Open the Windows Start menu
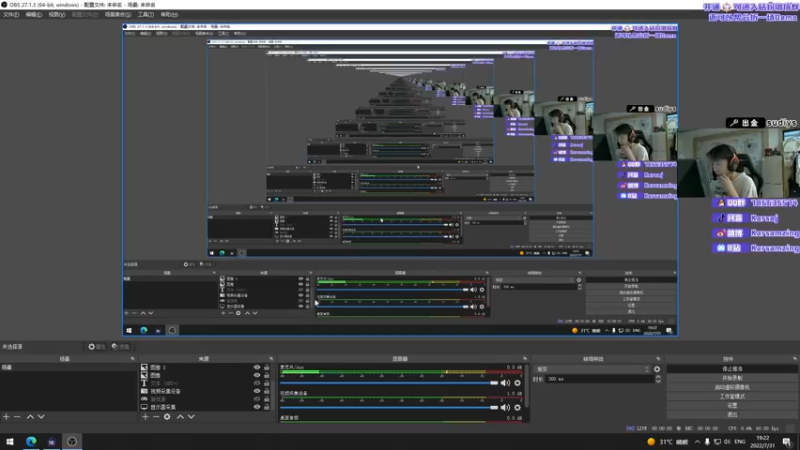Viewport: 800px width, 450px height. 10,441
